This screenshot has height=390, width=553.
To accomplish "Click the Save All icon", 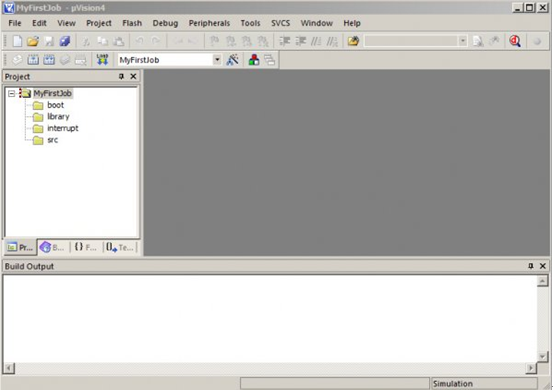I will [65, 41].
